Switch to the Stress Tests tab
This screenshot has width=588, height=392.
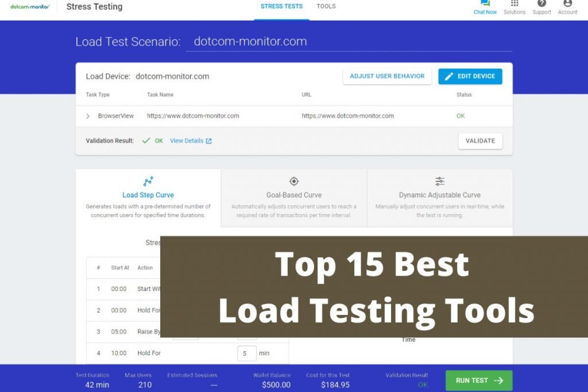point(281,6)
